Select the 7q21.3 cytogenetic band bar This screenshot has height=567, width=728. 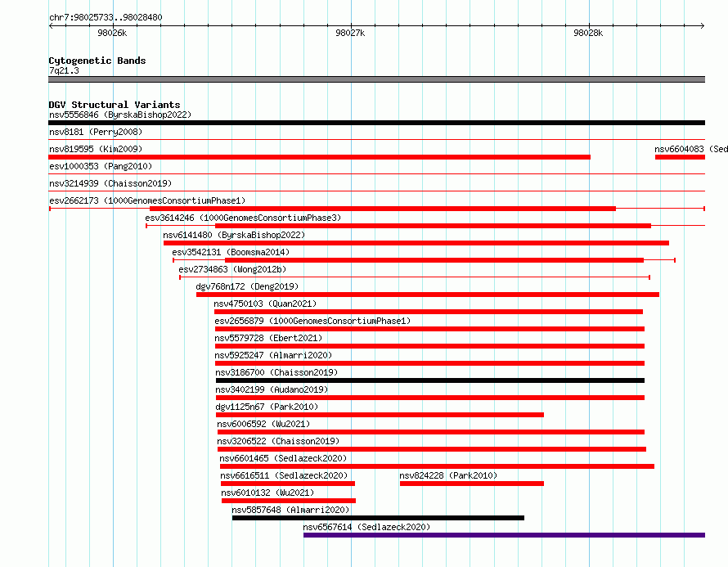[376, 79]
